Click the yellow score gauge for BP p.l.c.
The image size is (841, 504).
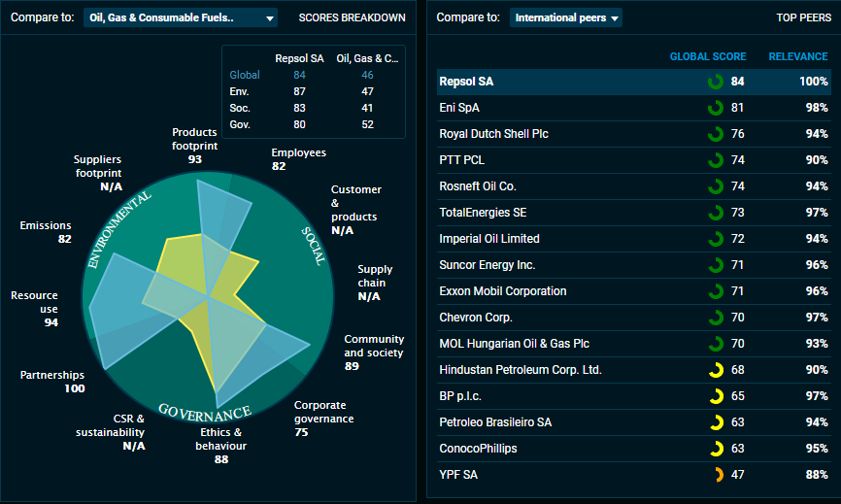[716, 396]
